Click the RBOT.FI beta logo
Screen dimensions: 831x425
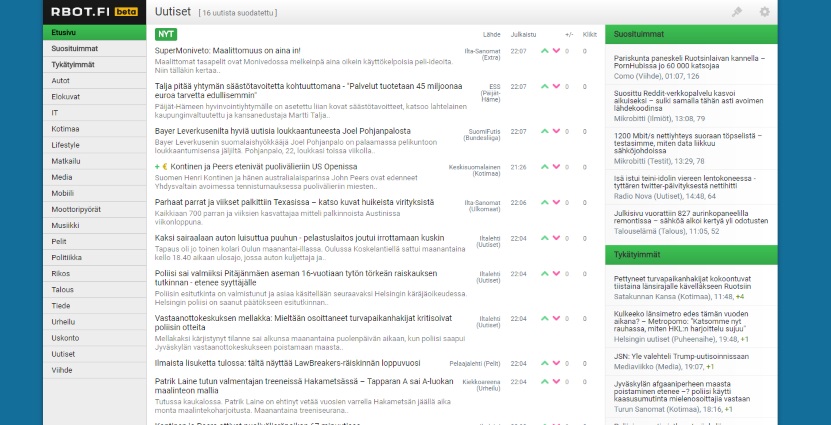94,12
